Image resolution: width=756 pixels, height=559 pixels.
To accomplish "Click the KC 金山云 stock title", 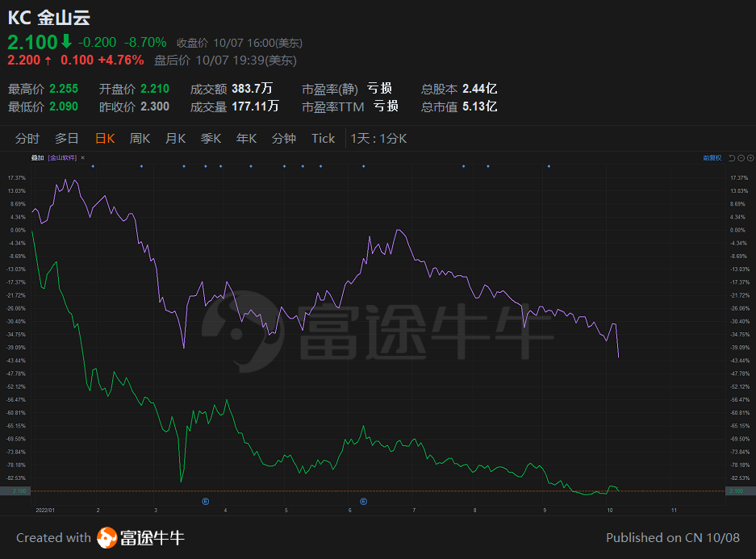I will 48,18.
